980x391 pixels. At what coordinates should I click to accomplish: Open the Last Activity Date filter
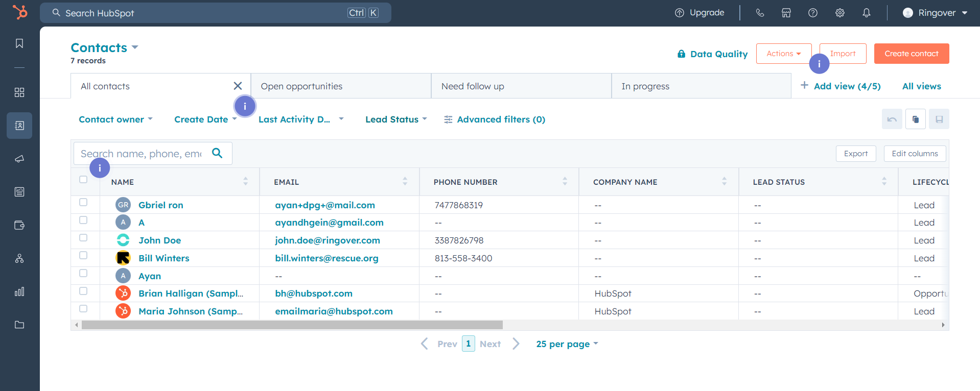coord(301,119)
